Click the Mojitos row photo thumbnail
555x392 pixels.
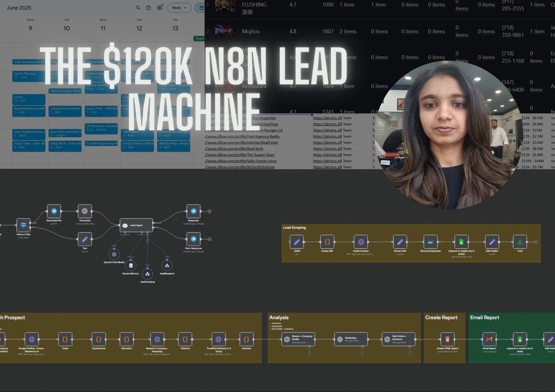225,31
